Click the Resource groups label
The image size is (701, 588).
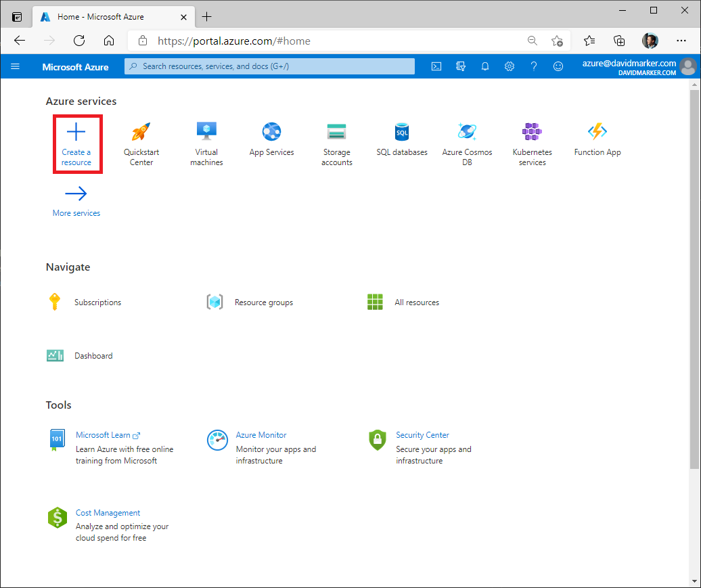(264, 302)
